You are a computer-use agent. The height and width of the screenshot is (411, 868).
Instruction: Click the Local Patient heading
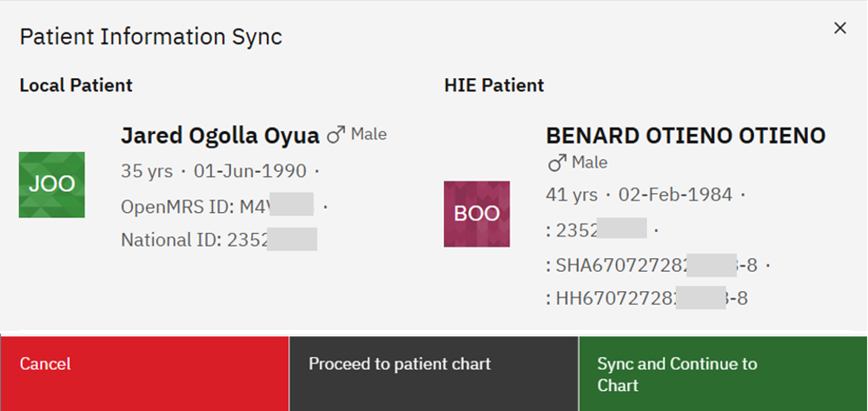coord(76,85)
